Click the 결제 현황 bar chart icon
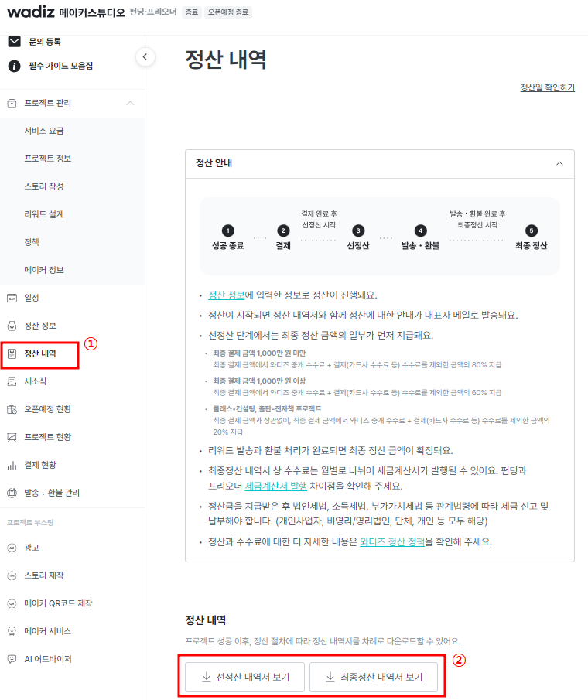Screen dimensions: 588x700 pos(12,465)
